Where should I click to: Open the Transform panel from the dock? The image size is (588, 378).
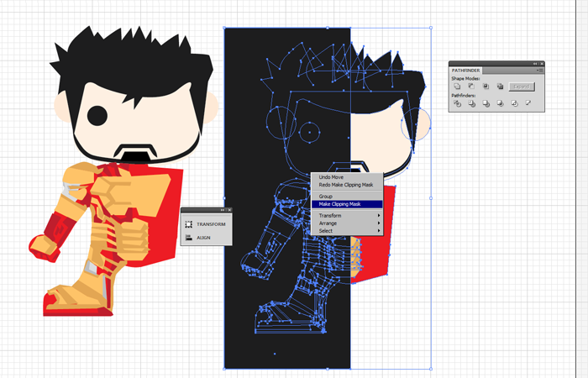coord(207,224)
